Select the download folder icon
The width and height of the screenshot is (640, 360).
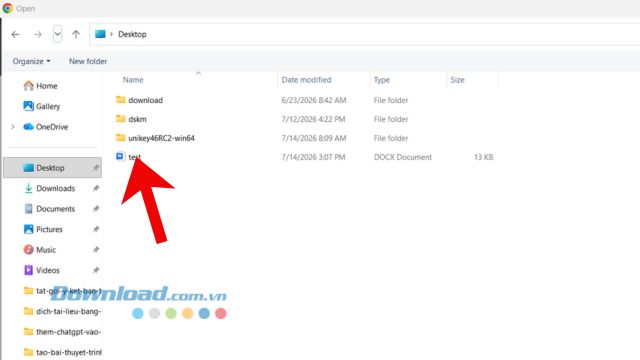coord(120,100)
